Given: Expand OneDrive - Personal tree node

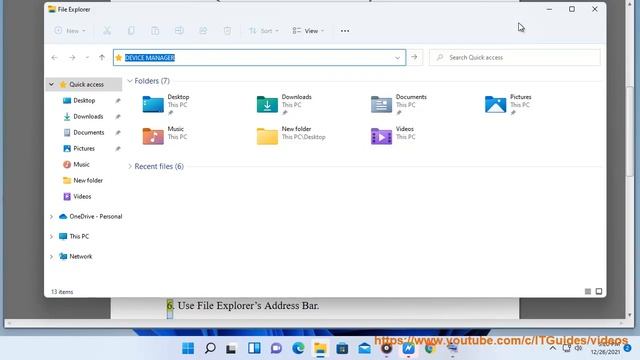Looking at the screenshot, I should click(x=51, y=217).
